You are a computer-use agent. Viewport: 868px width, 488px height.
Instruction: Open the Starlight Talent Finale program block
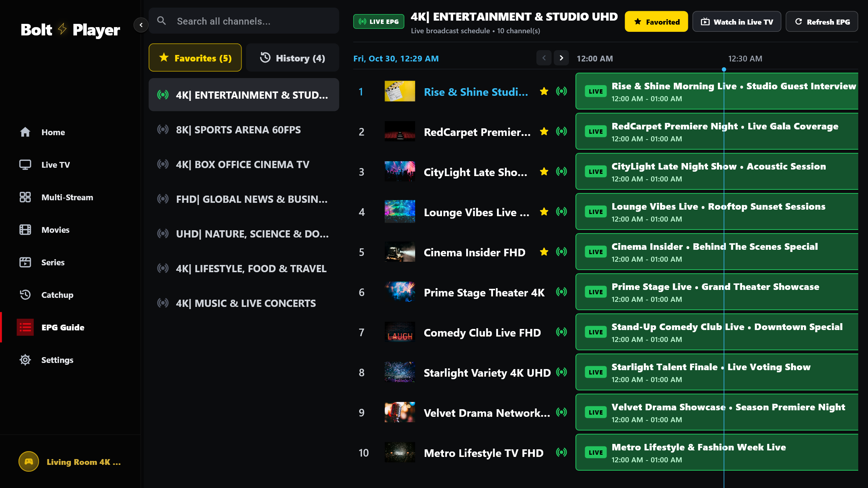[716, 372]
